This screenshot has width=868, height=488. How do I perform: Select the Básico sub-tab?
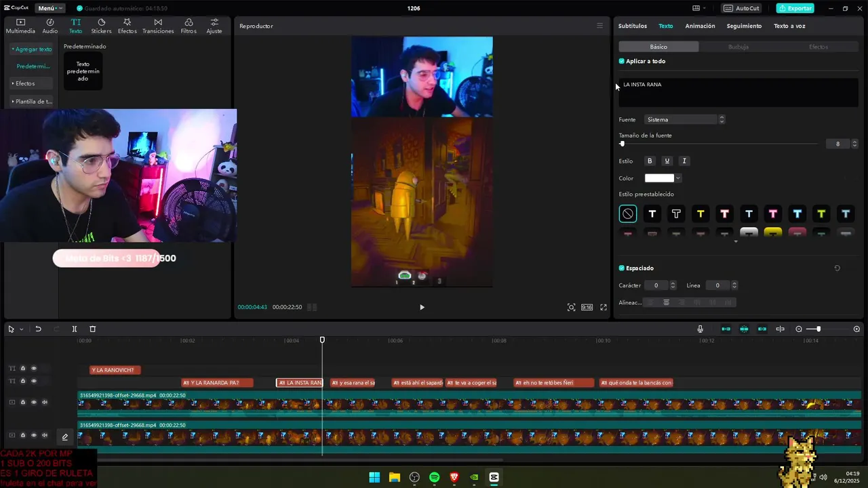(658, 47)
